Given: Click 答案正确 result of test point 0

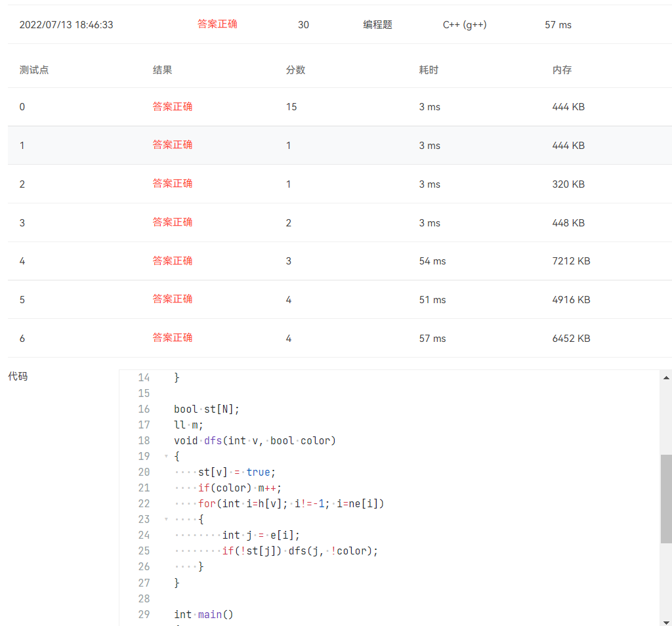Looking at the screenshot, I should (173, 107).
